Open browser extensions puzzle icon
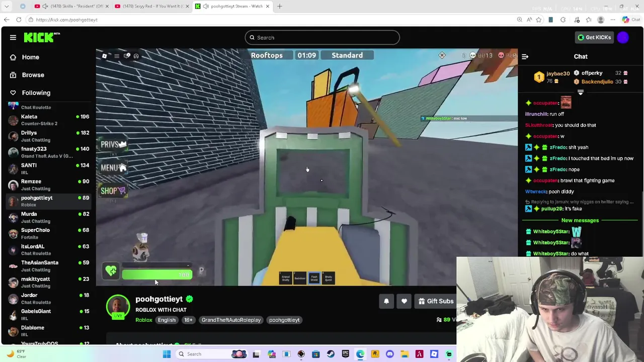Image resolution: width=644 pixels, height=362 pixels. click(563, 20)
